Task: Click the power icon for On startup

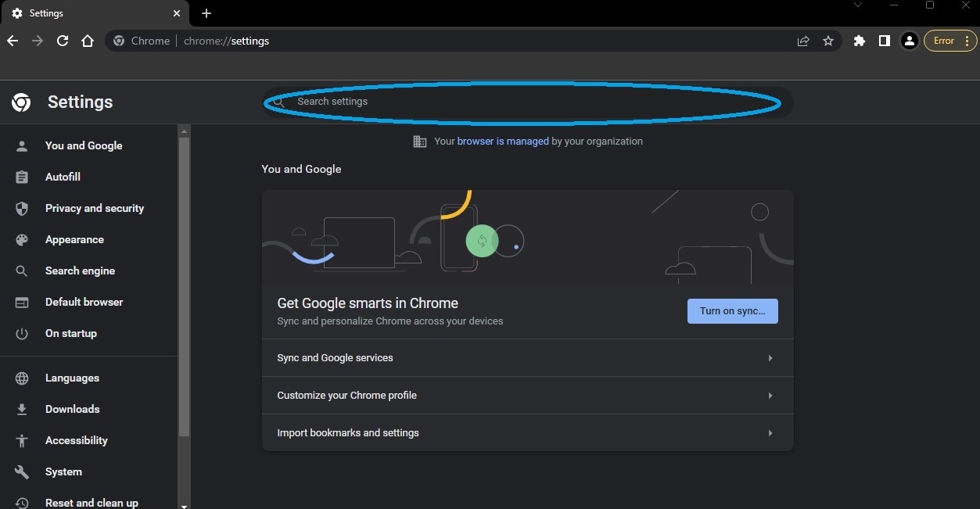Action: (x=22, y=333)
